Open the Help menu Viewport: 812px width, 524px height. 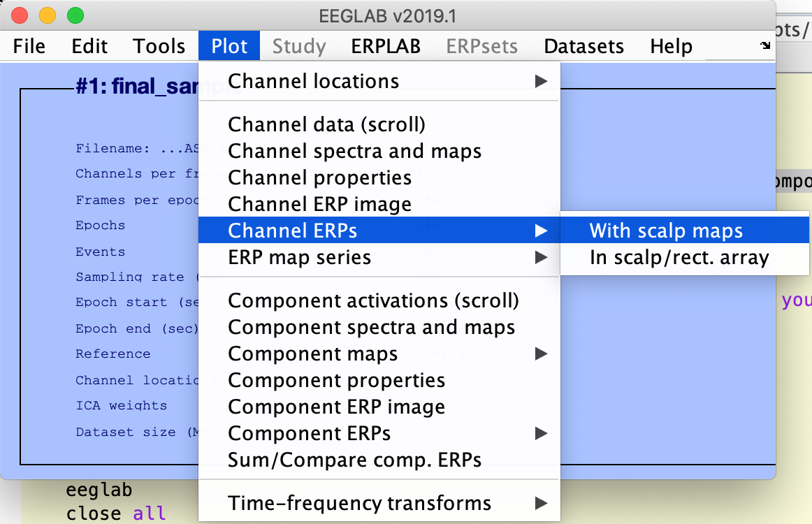coord(671,46)
